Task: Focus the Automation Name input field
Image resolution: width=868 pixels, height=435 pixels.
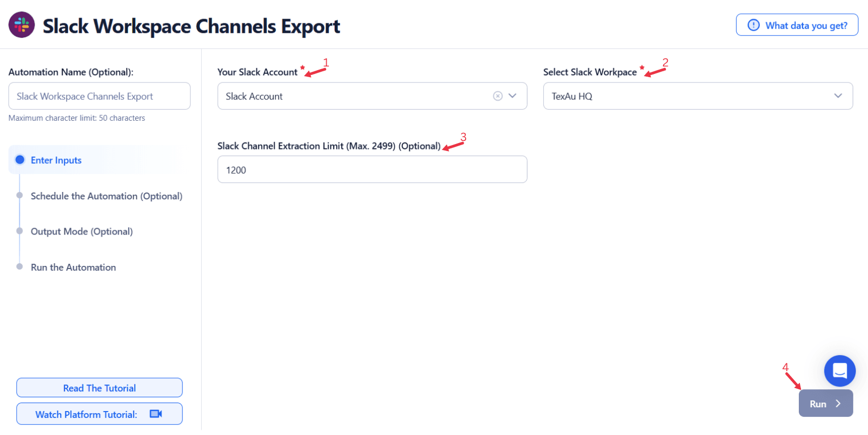Action: pyautogui.click(x=100, y=96)
